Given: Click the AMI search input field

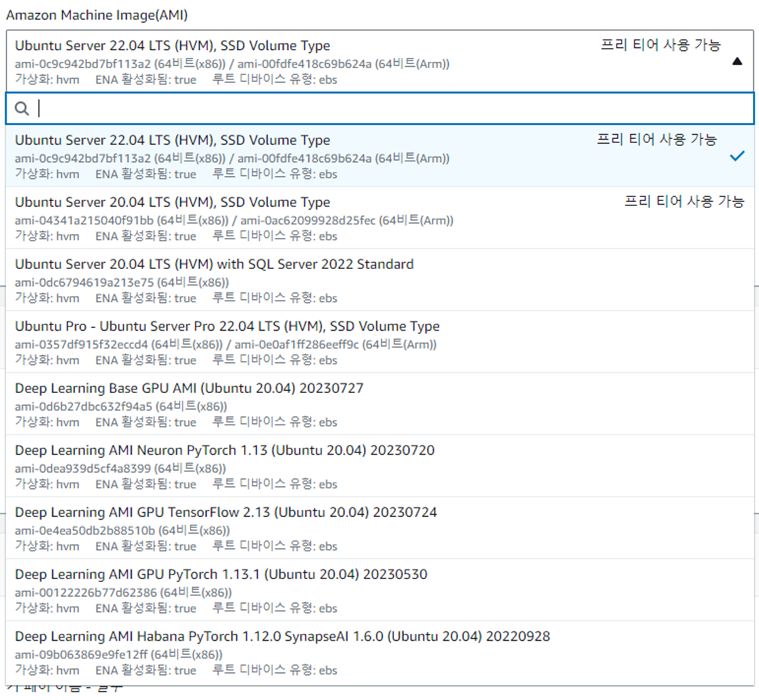Looking at the screenshot, I should (x=379, y=108).
